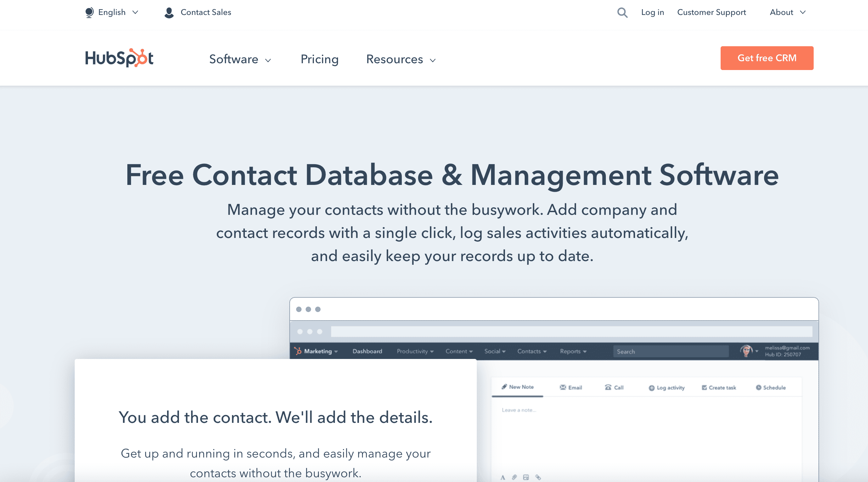Click the Free Contact Database & Management Software heading
The width and height of the screenshot is (868, 482).
pyautogui.click(x=452, y=175)
